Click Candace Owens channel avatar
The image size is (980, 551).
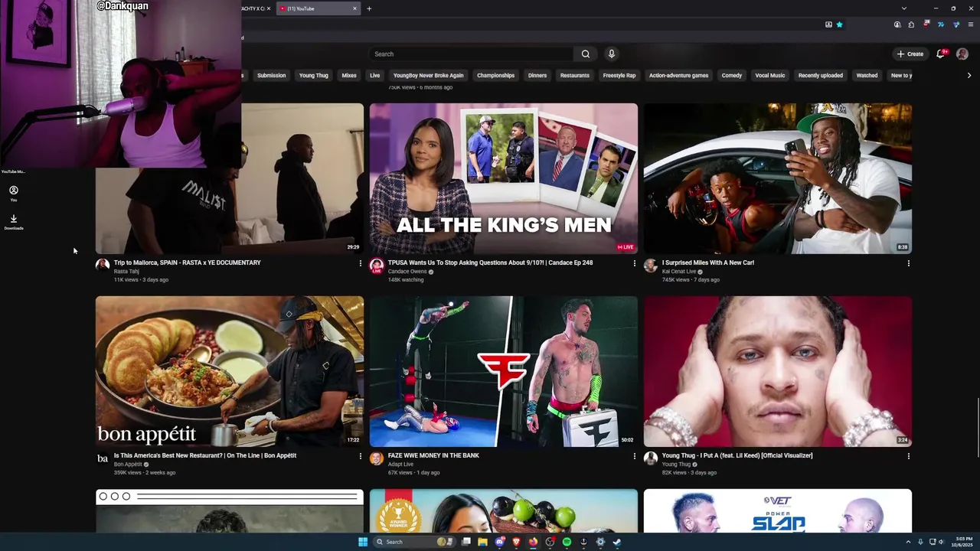(377, 266)
